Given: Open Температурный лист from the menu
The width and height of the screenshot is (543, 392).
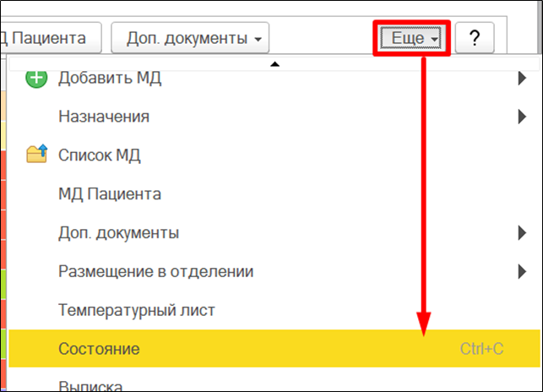Looking at the screenshot, I should [x=137, y=310].
